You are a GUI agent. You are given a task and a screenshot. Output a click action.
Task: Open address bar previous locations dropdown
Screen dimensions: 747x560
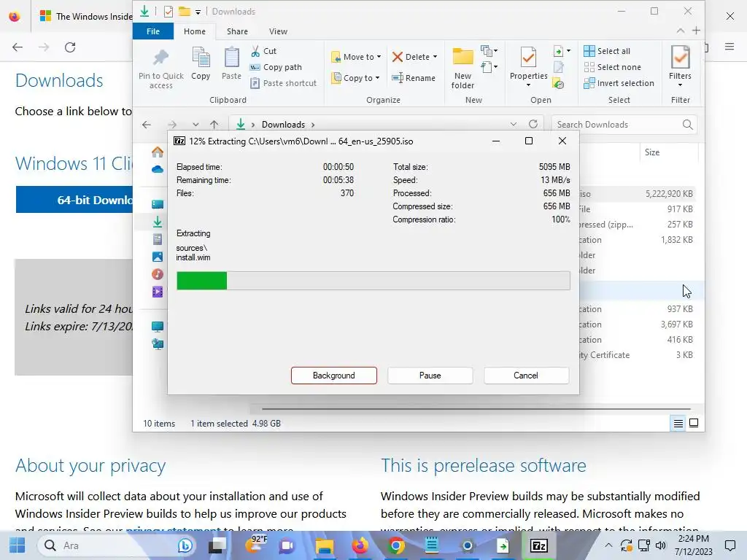(513, 124)
